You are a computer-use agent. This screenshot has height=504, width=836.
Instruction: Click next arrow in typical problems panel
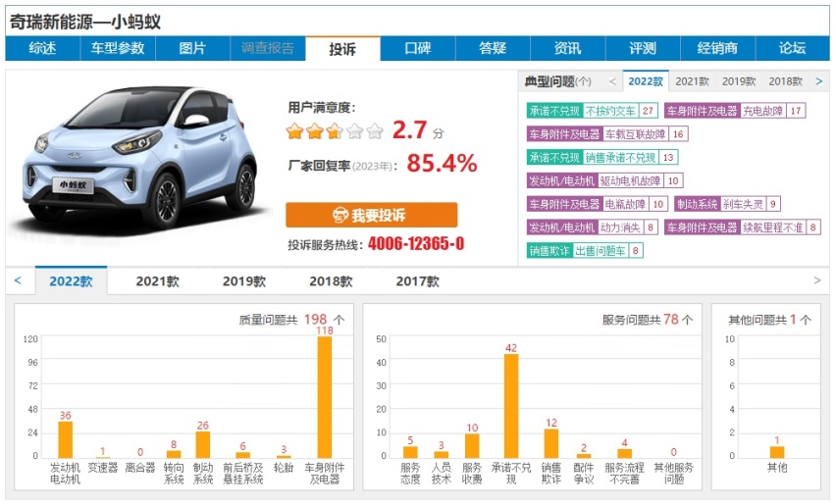[x=819, y=81]
